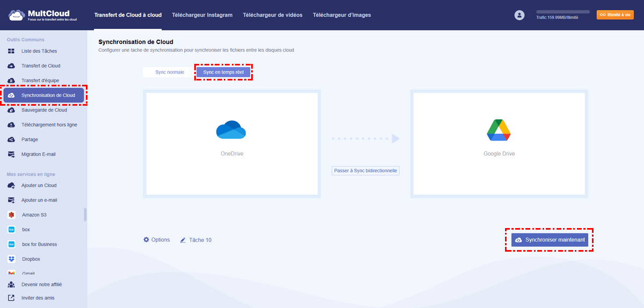Click the Migration E-mail icon
This screenshot has width=644, height=308.
pos(11,154)
